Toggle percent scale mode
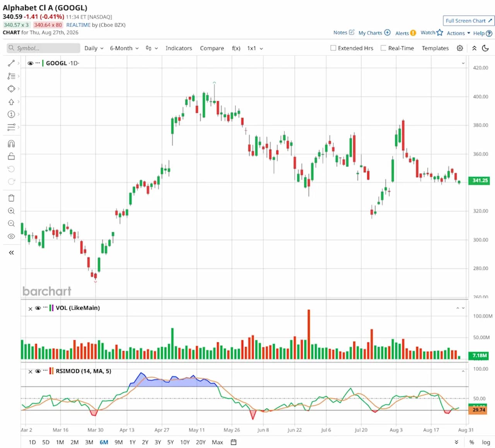 pos(472,442)
